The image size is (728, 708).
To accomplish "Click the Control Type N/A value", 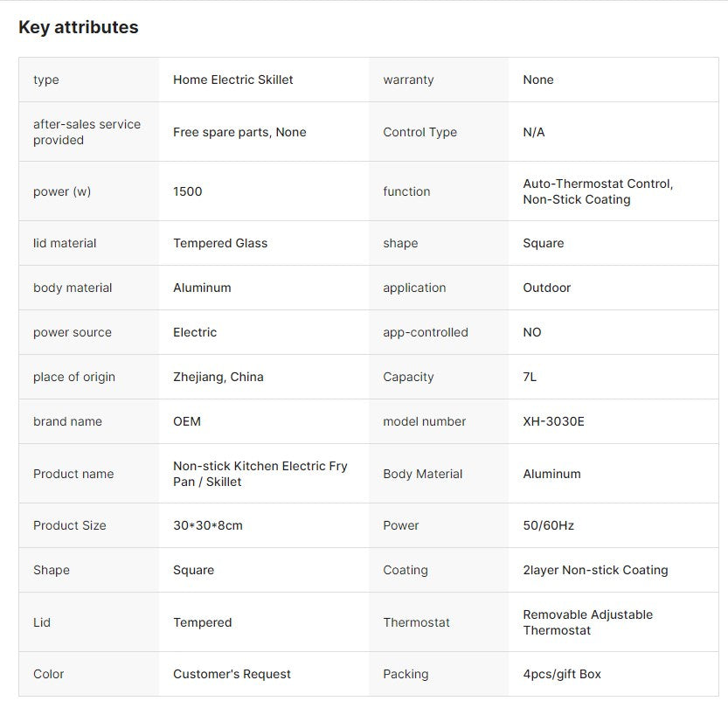I will [x=534, y=132].
